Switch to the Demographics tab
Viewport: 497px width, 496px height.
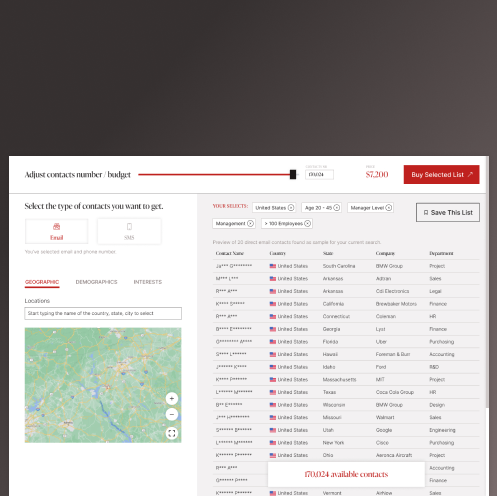click(x=96, y=282)
